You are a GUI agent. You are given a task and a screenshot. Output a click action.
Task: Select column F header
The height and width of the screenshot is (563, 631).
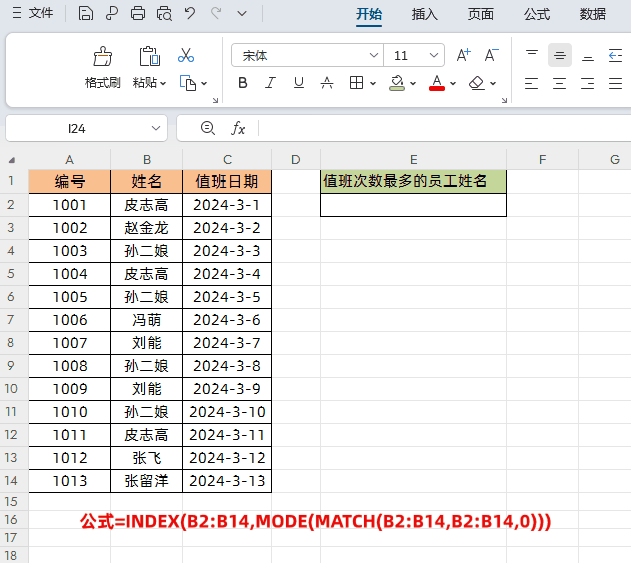(542, 160)
